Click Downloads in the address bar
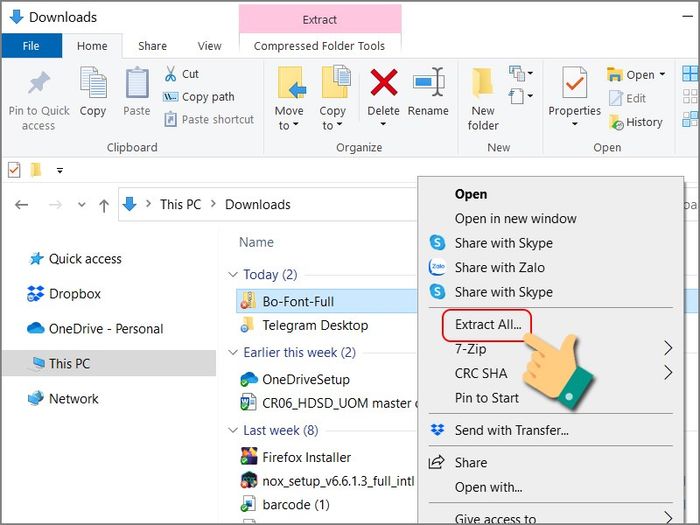The width and height of the screenshot is (700, 525). (x=258, y=204)
